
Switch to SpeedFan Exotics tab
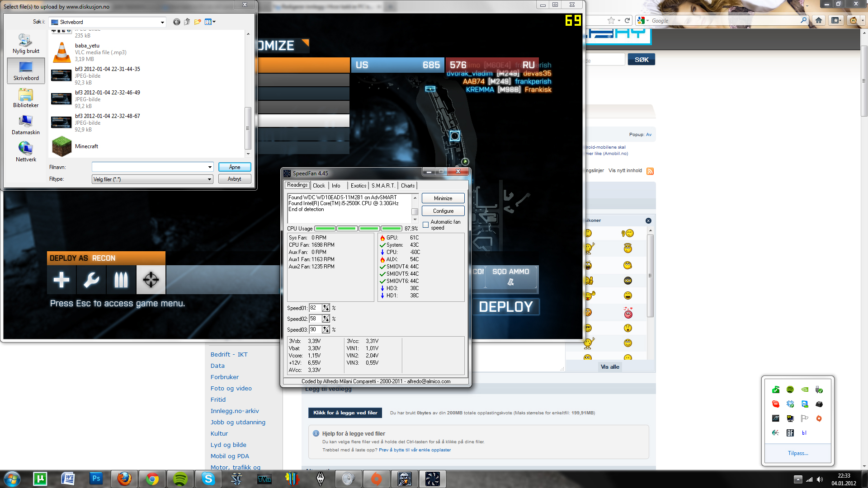(x=359, y=186)
